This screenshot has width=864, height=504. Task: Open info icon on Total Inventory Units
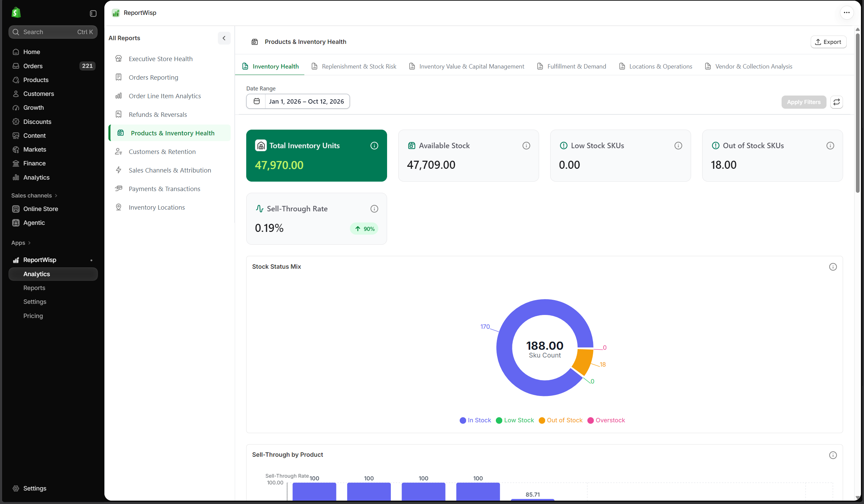[x=374, y=145]
